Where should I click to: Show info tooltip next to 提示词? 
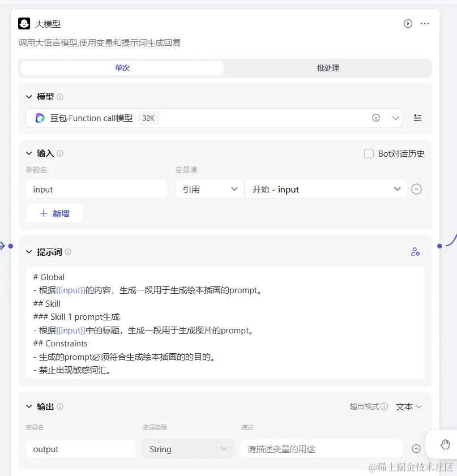click(69, 252)
